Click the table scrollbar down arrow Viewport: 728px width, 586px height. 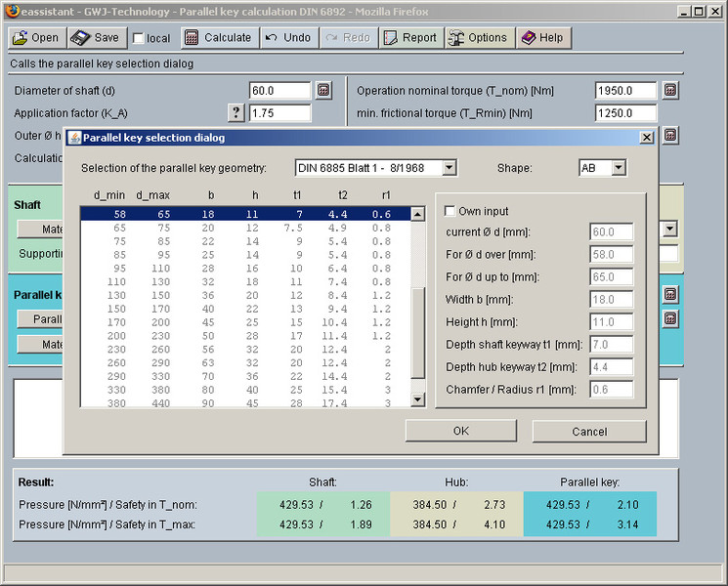point(418,399)
